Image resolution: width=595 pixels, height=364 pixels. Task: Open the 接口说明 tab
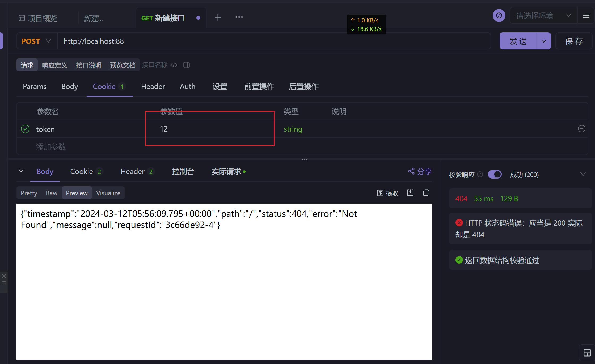88,65
